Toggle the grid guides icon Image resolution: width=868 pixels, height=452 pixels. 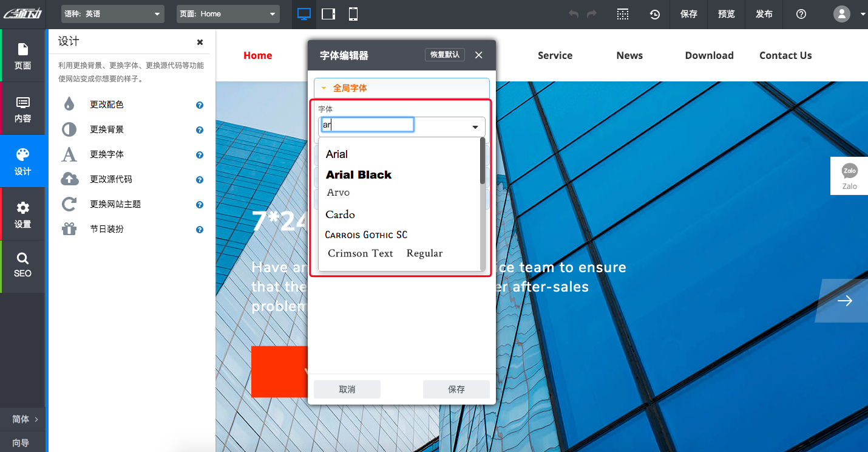pos(623,14)
